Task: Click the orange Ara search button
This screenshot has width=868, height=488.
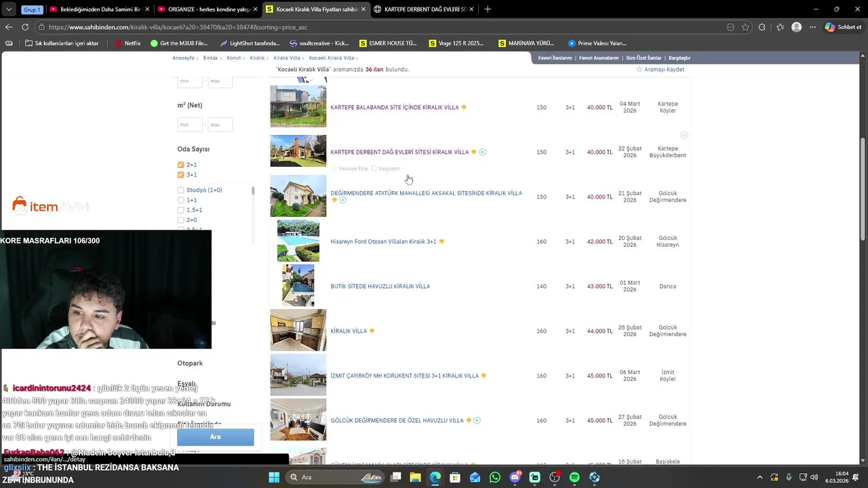Action: coord(216,437)
